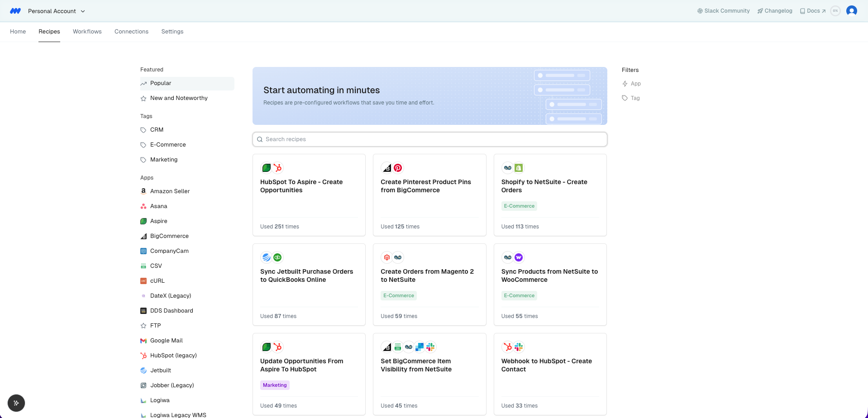Open Create Orders from Magento 2 recipe
Viewport: 868px width, 418px height.
point(429,285)
